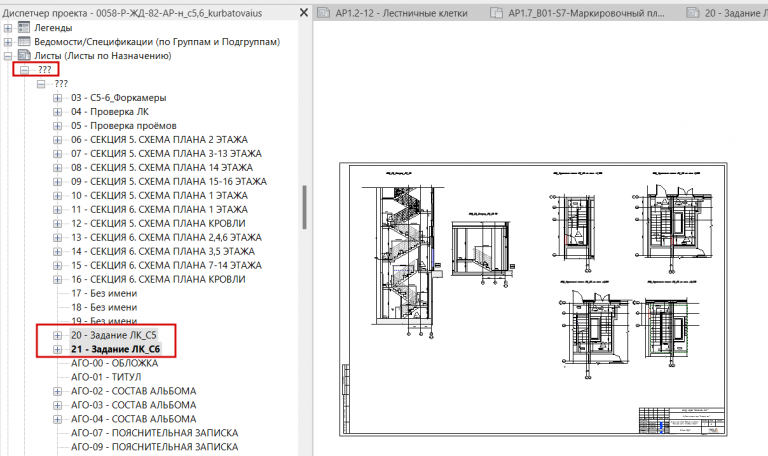
Task: Select 10 - СЕКЦИЯ 5. СХЕМА ПЛАНА 1 ЭТАЖА
Action: (159, 196)
